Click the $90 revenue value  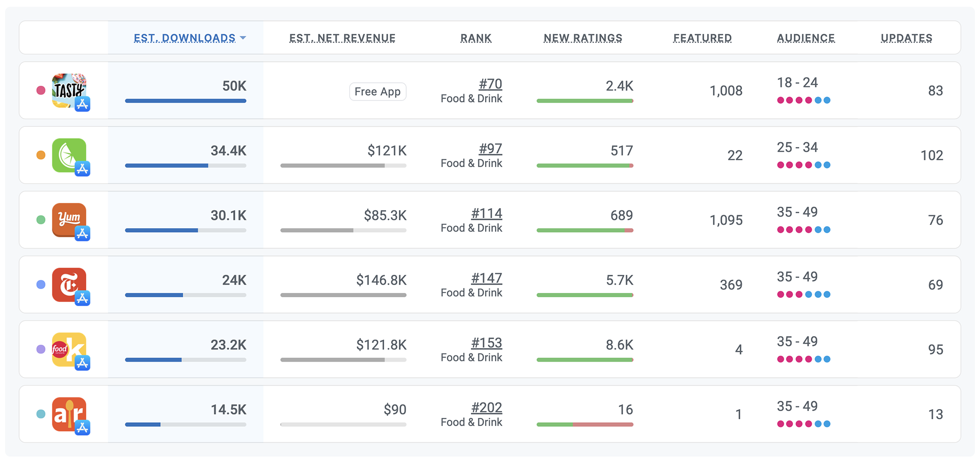coord(395,409)
